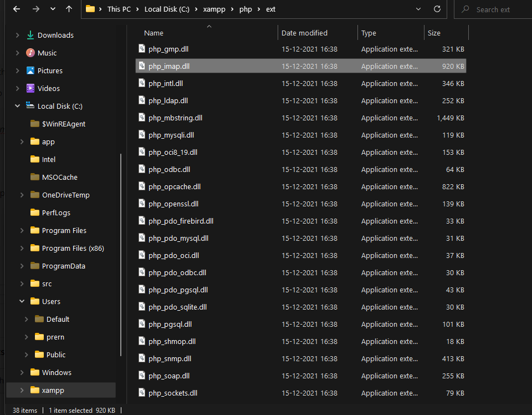The height and width of the screenshot is (415, 532).
Task: Open the recent locations dropdown arrow
Action: point(53,9)
